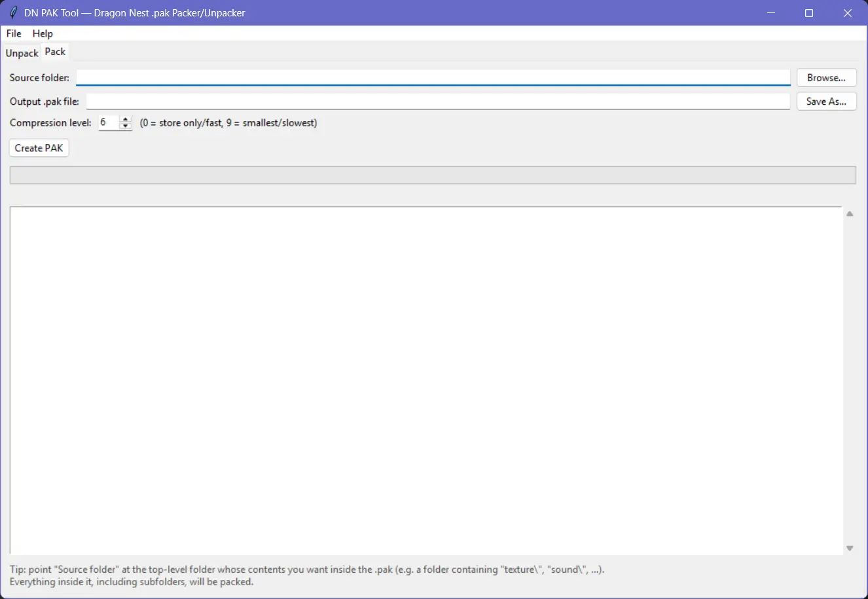The width and height of the screenshot is (868, 599).
Task: Click the log scrollbar down arrow
Action: 850,549
